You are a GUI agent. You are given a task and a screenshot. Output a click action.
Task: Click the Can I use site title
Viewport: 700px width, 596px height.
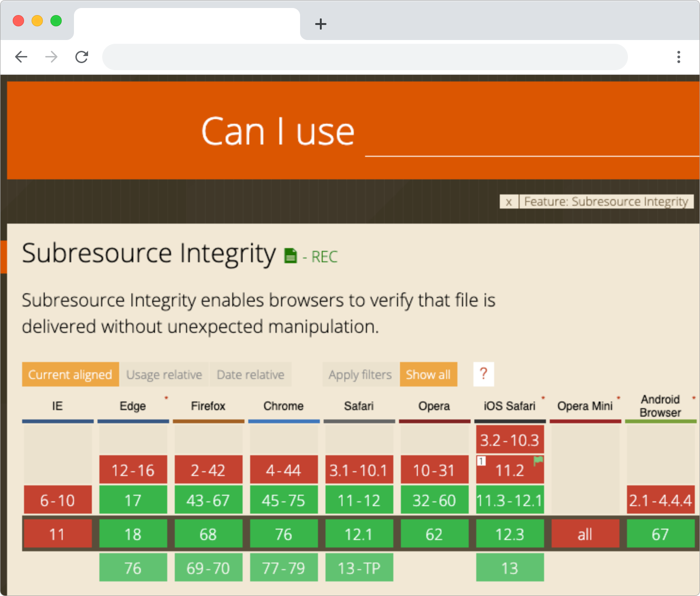pos(278,131)
